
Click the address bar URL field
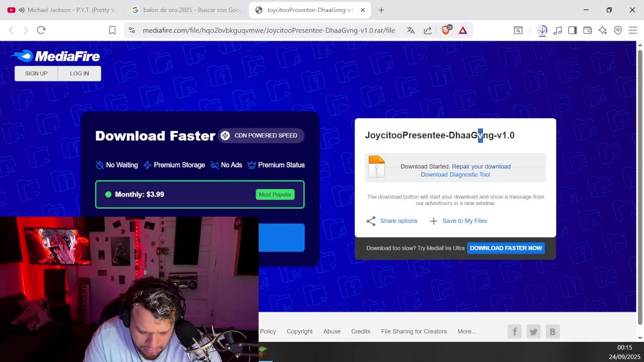coord(269,30)
